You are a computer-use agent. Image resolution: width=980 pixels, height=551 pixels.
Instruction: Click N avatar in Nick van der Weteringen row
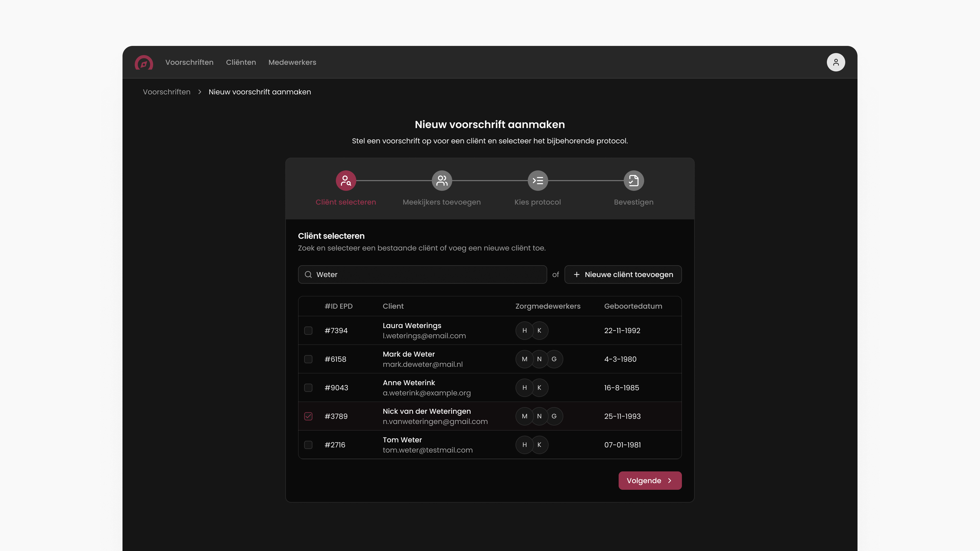tap(540, 416)
